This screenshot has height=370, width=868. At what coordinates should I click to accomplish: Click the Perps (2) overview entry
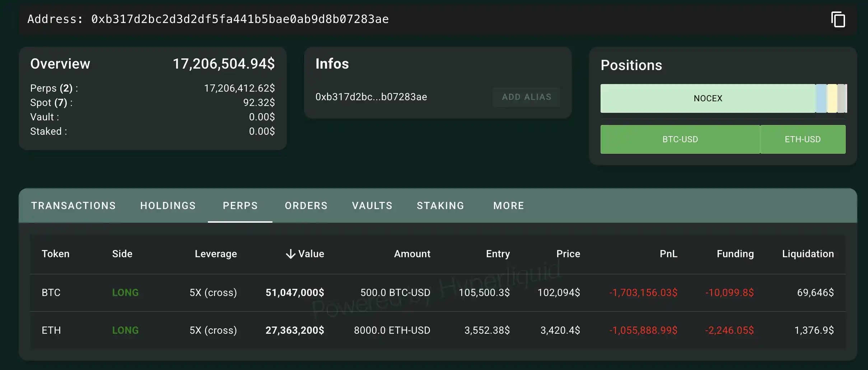click(x=53, y=88)
